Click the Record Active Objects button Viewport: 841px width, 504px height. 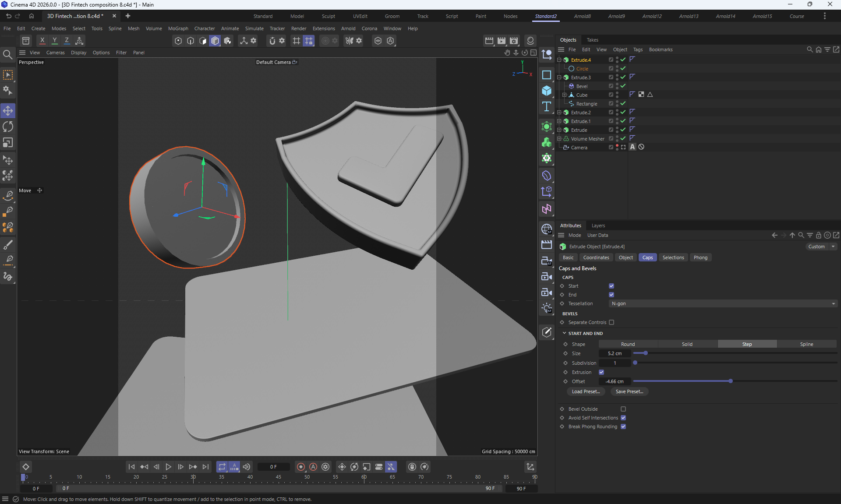[301, 467]
